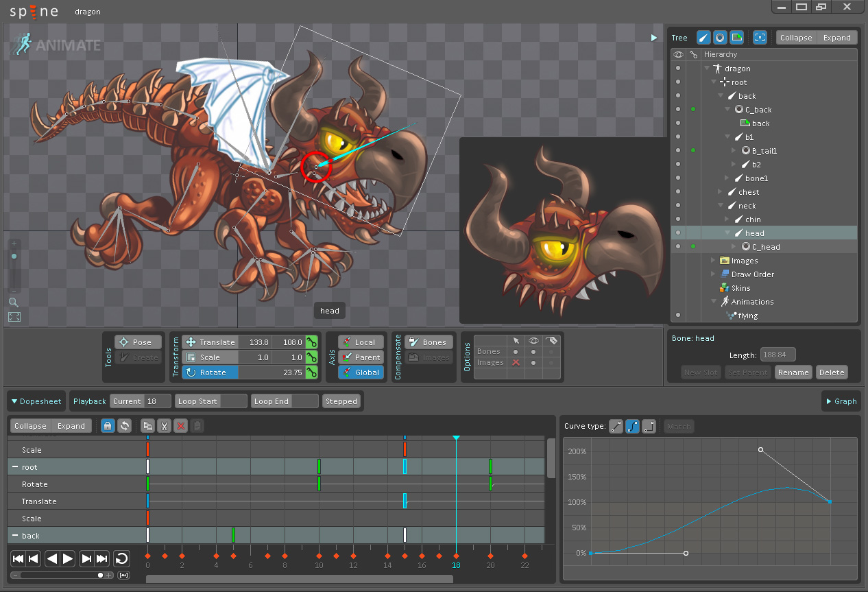Toggle green key dot for C_head
The height and width of the screenshot is (592, 868).
(x=694, y=246)
